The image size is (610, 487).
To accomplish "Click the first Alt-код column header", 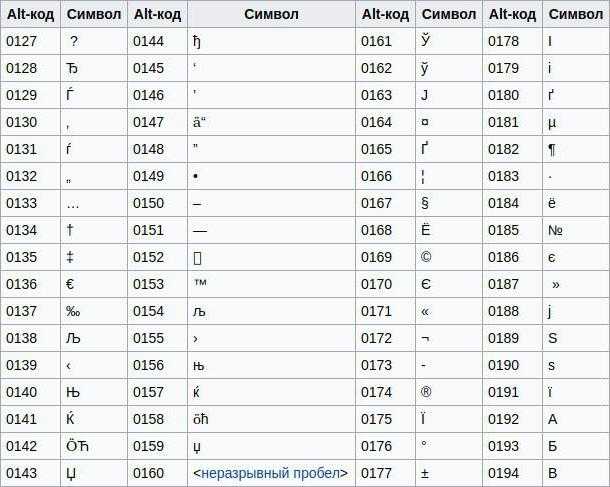I will 30,14.
